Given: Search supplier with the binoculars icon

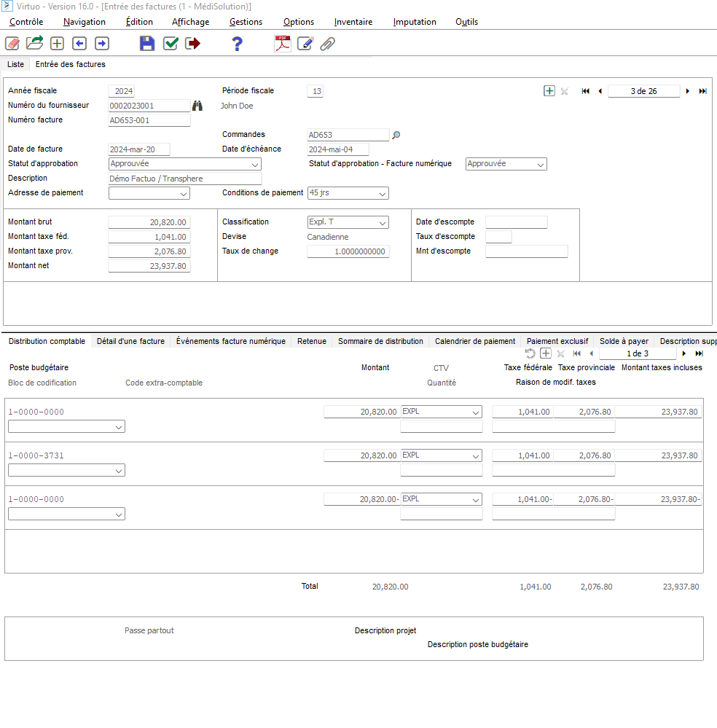Looking at the screenshot, I should tap(197, 106).
